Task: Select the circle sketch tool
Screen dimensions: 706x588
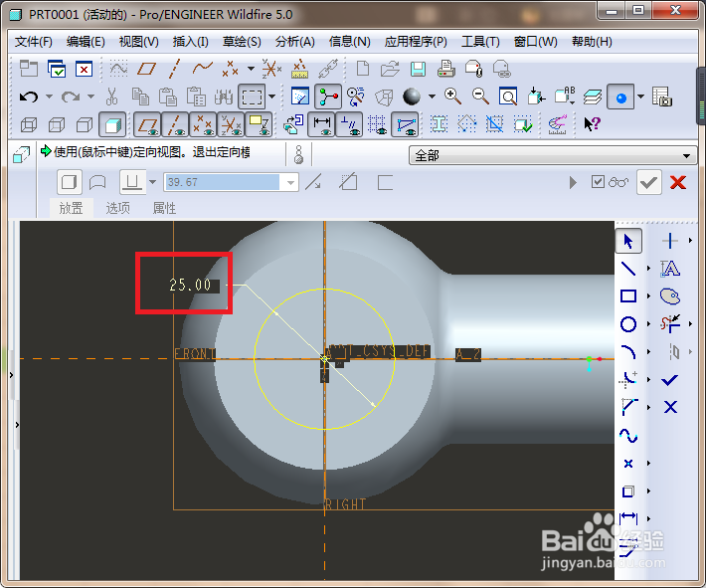Action: 628,324
